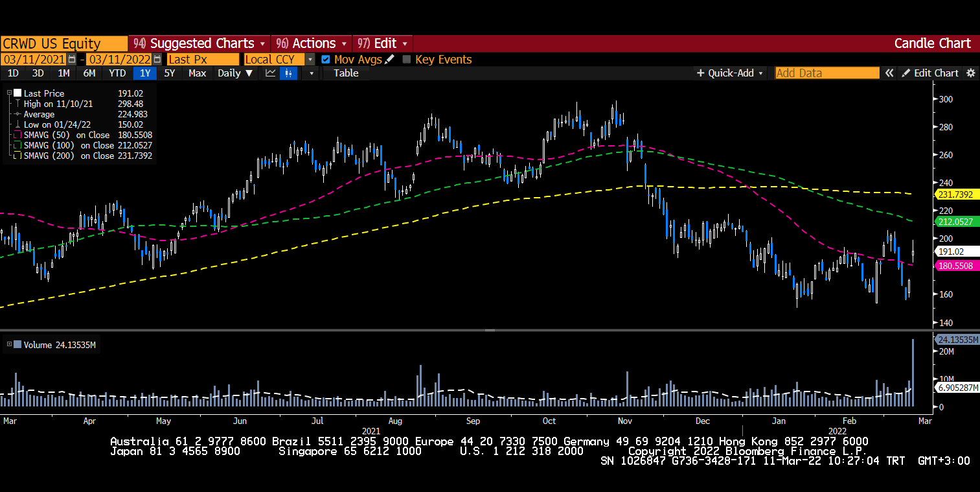The width and height of the screenshot is (980, 492).
Task: Click the SMAVG (200) on Close text
Action: (x=69, y=156)
